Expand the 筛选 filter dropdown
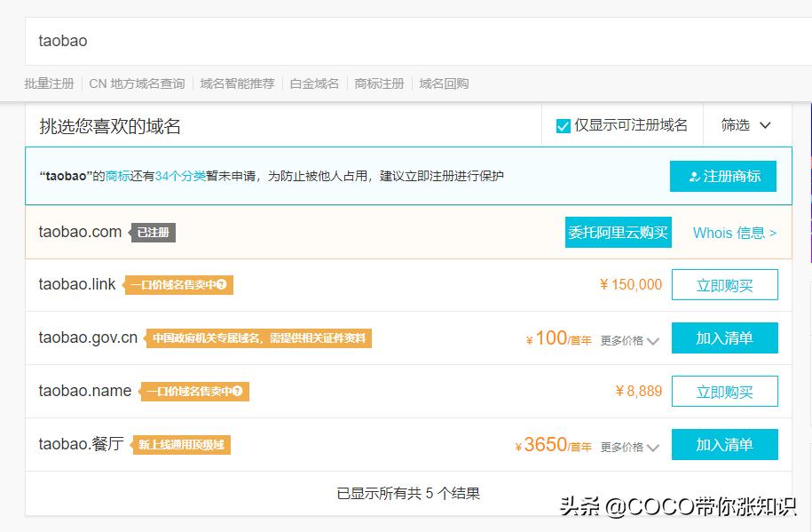 click(745, 125)
